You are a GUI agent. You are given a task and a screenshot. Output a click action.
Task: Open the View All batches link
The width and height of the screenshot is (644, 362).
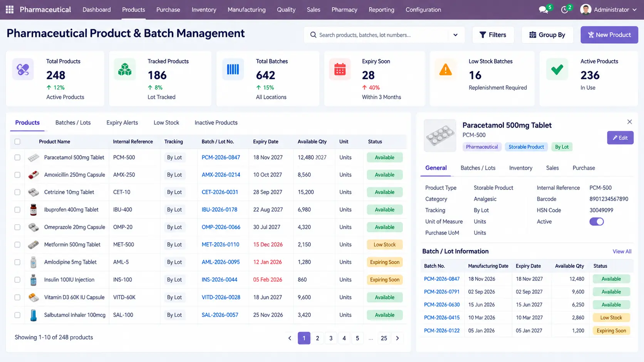pos(622,252)
